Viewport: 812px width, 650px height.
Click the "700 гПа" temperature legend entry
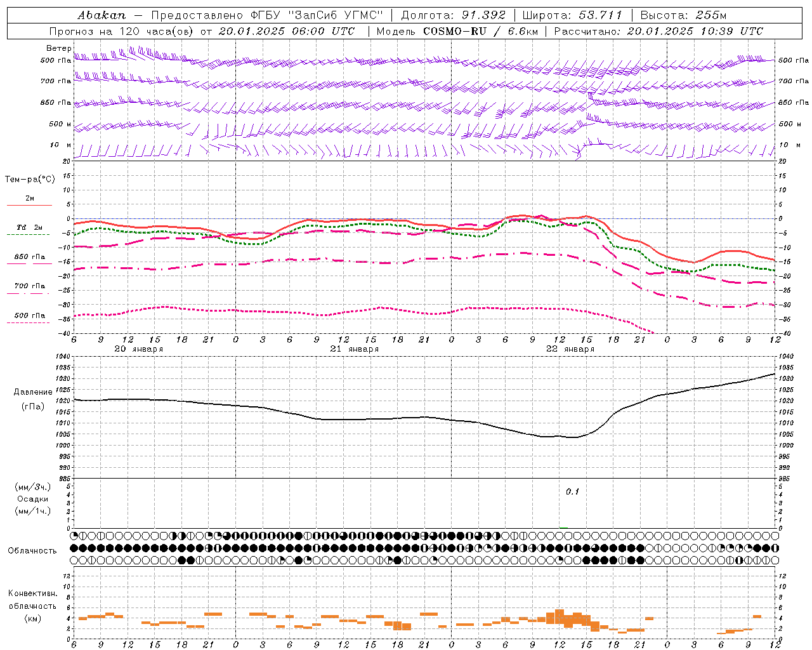[x=29, y=286]
